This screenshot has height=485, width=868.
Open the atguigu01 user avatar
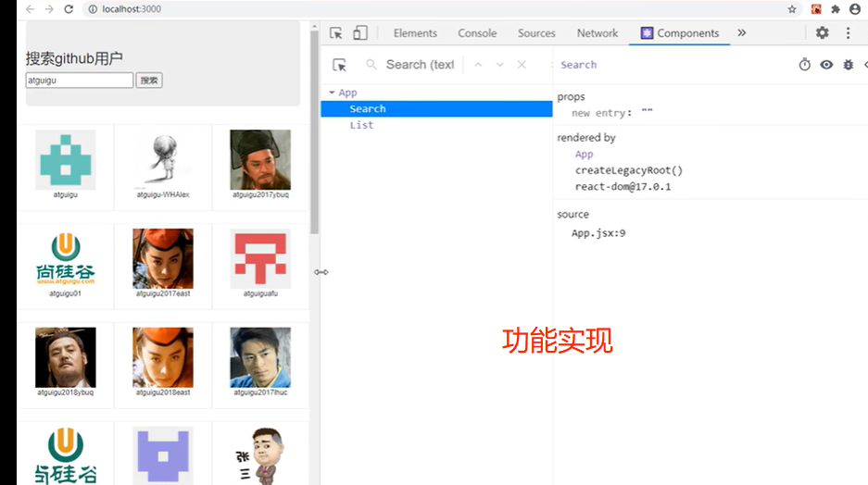[x=66, y=259]
